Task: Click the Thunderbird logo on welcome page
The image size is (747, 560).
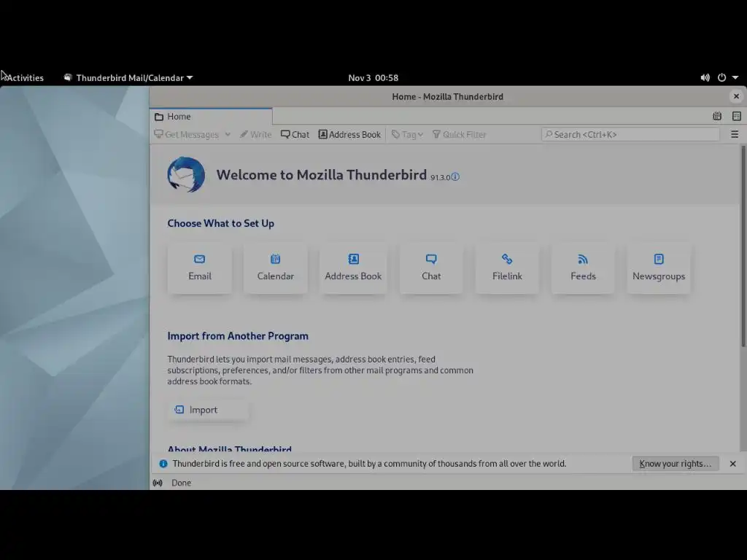Action: click(186, 175)
